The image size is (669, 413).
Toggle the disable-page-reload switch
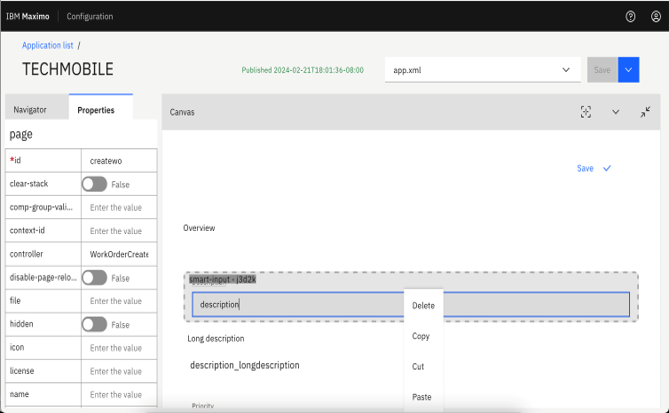pyautogui.click(x=94, y=277)
